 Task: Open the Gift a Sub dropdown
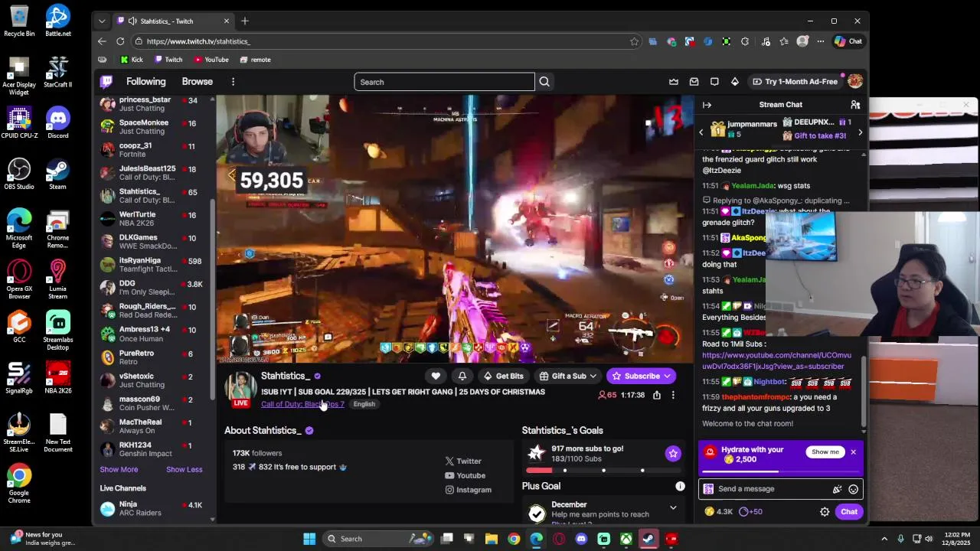567,376
